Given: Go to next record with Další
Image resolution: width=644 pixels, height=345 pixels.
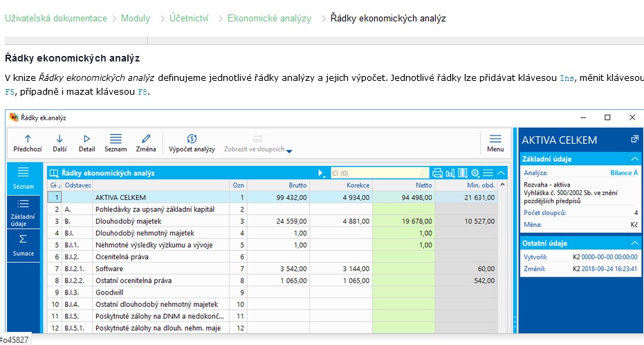Looking at the screenshot, I should (x=59, y=143).
